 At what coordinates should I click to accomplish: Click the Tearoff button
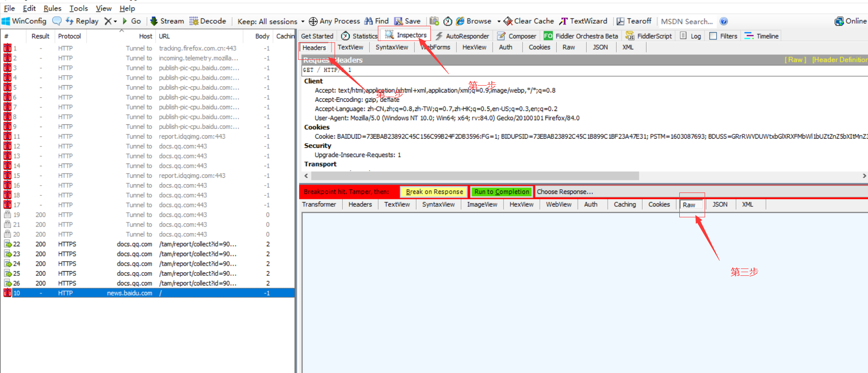click(634, 21)
